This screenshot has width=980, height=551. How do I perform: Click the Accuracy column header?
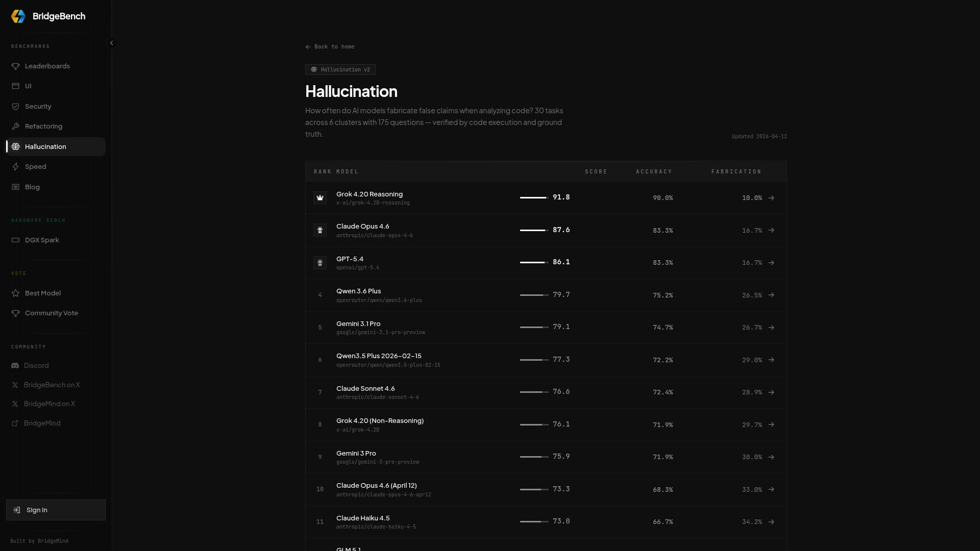tap(654, 172)
